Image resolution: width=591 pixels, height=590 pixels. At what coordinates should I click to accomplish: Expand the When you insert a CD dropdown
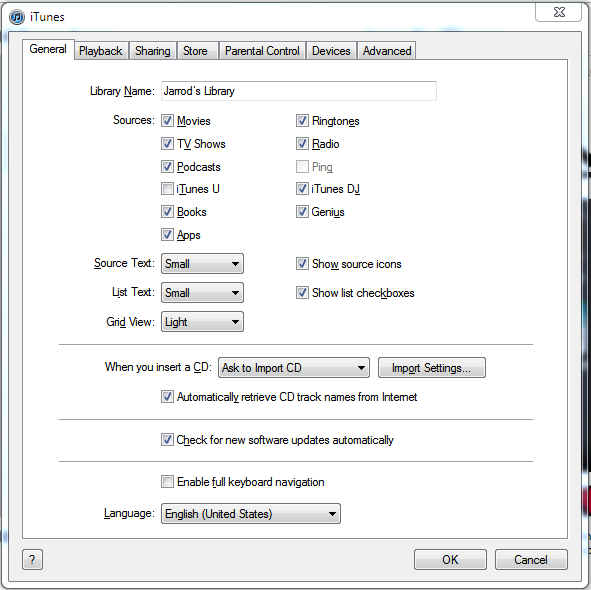294,368
